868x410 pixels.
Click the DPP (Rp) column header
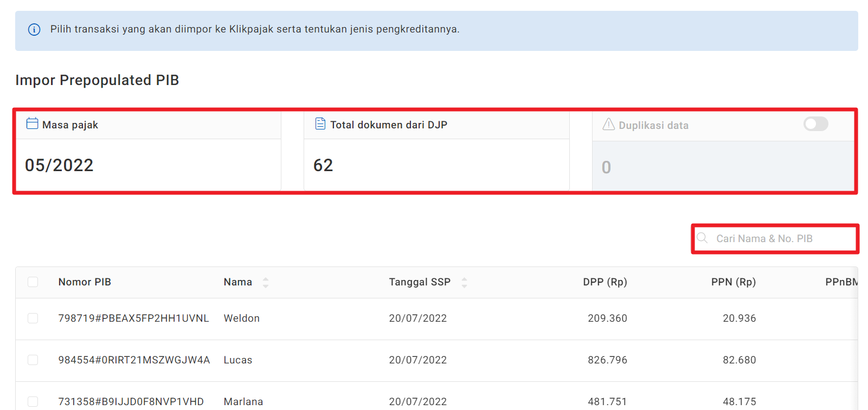pos(605,282)
